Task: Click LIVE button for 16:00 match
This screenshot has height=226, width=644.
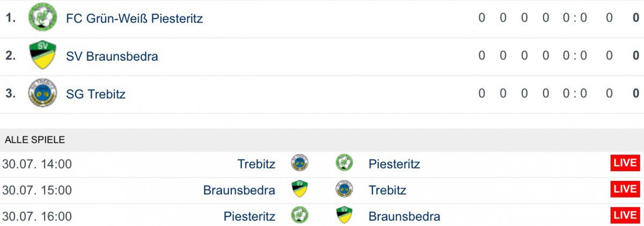Action: click(x=625, y=216)
